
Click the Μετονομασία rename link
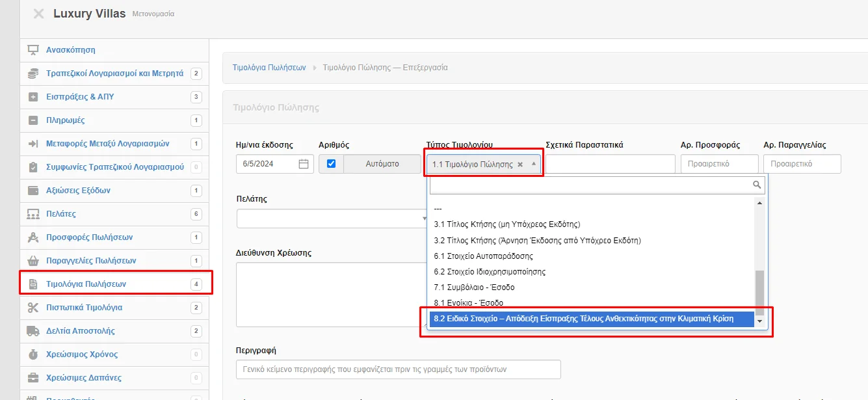[153, 14]
